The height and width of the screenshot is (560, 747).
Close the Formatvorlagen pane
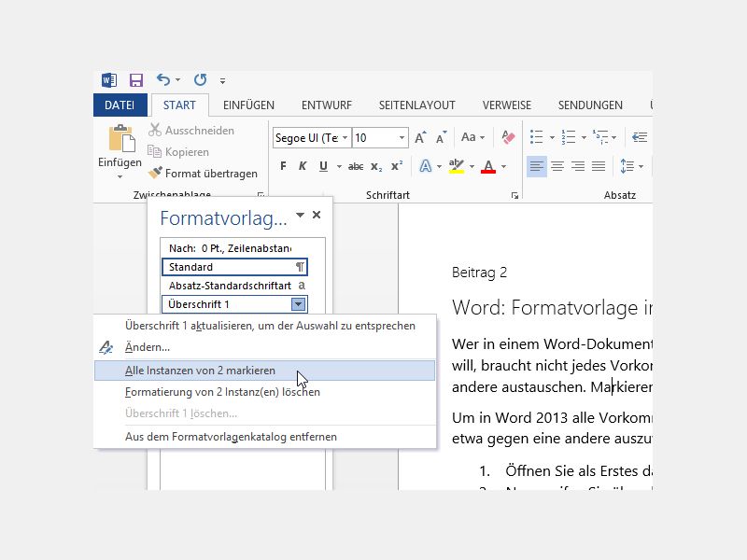[x=317, y=215]
